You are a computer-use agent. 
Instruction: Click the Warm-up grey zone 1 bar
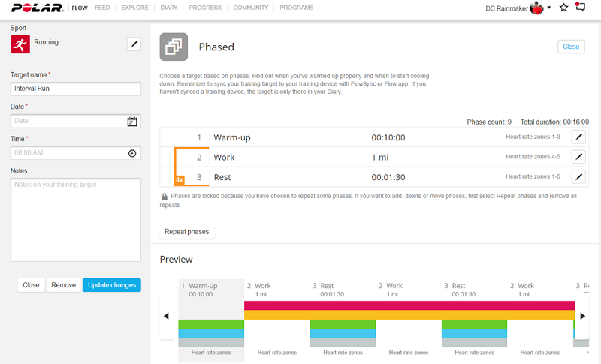pyautogui.click(x=211, y=342)
